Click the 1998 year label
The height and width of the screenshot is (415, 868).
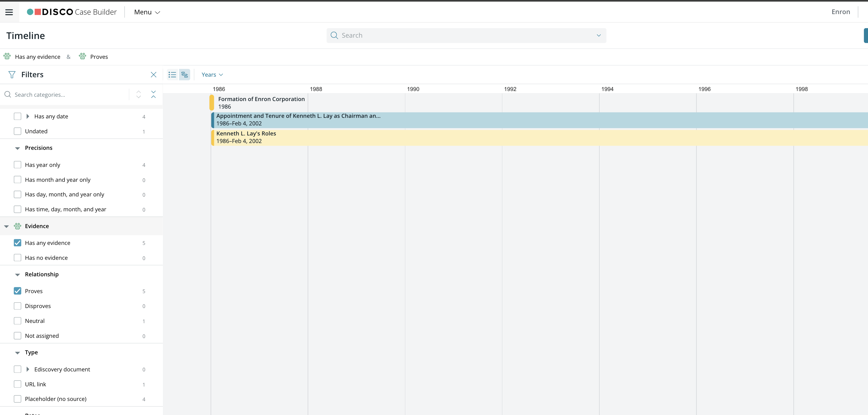pos(802,89)
